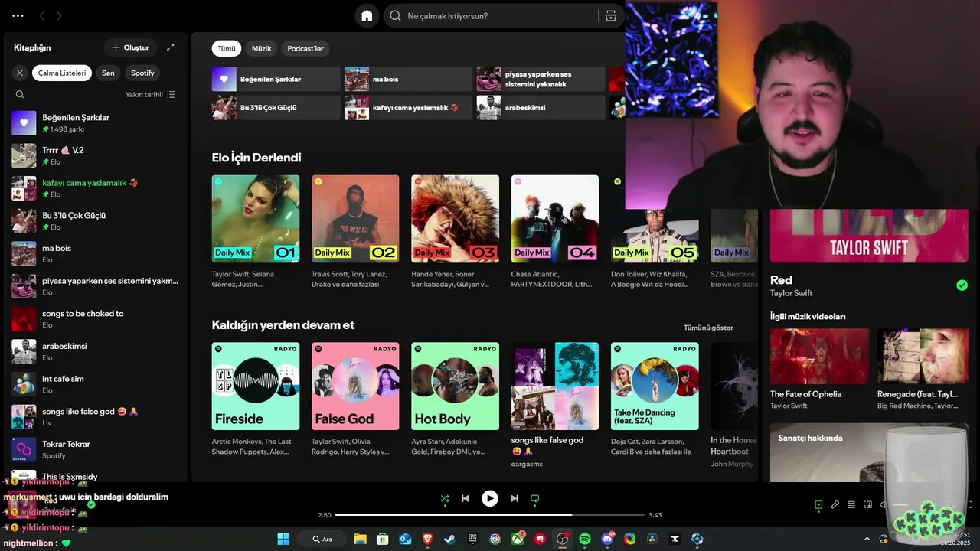
Task: Switch to OBS Studio in the taskbar
Action: (563, 539)
